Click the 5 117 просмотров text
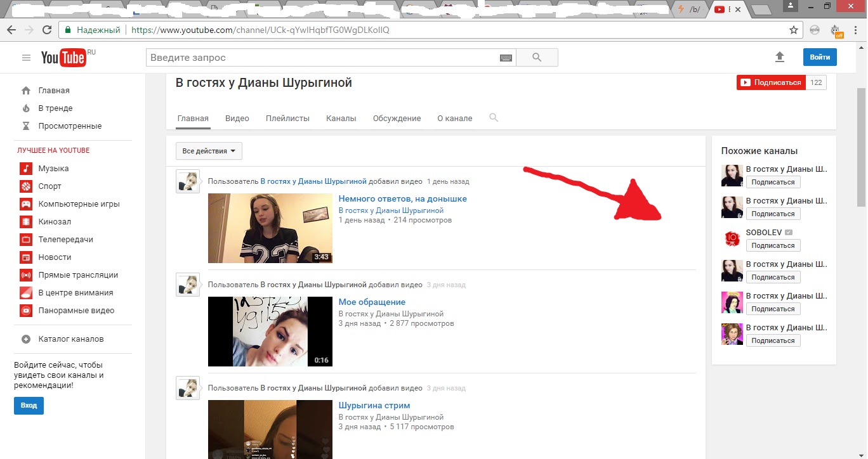Viewport: 868px width, 459px height. [x=422, y=427]
